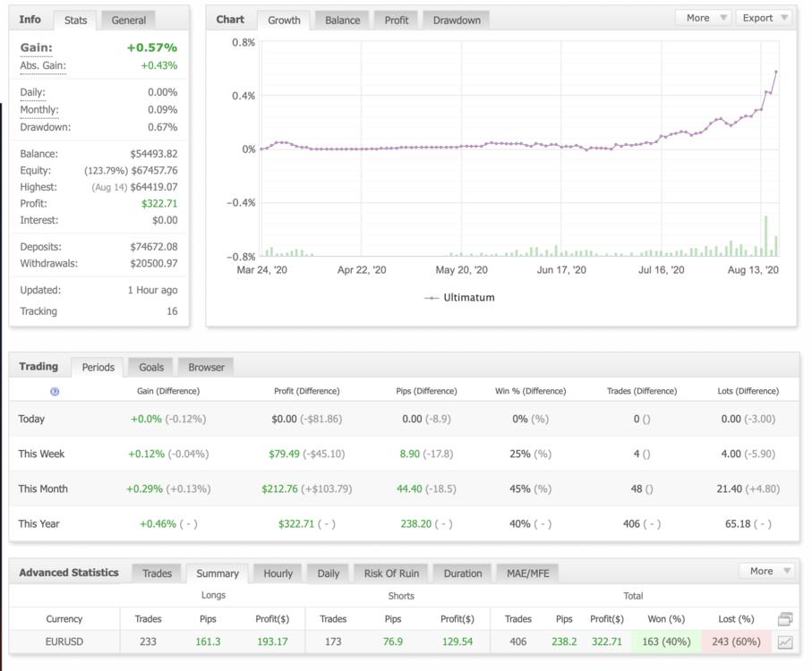The width and height of the screenshot is (812, 671).
Task: Open the chart More dropdown
Action: click(x=704, y=18)
